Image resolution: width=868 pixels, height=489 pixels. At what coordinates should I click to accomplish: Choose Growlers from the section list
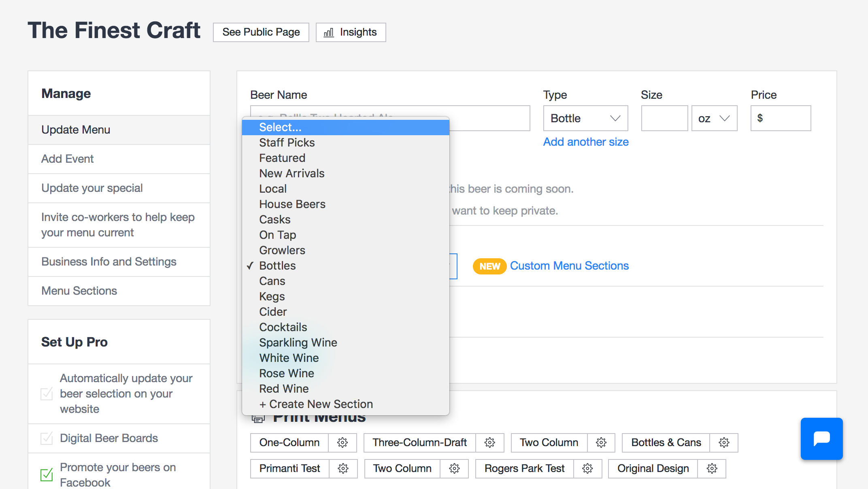(x=282, y=250)
